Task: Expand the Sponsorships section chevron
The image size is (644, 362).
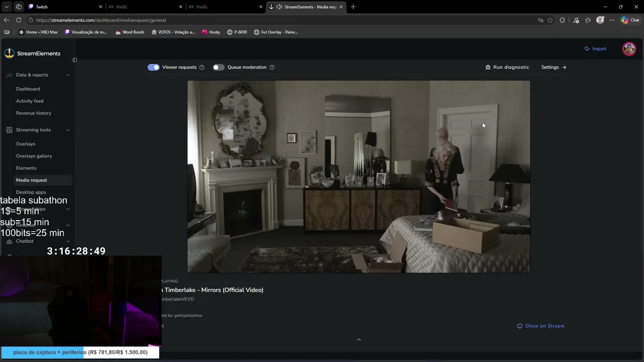Action: [68, 209]
